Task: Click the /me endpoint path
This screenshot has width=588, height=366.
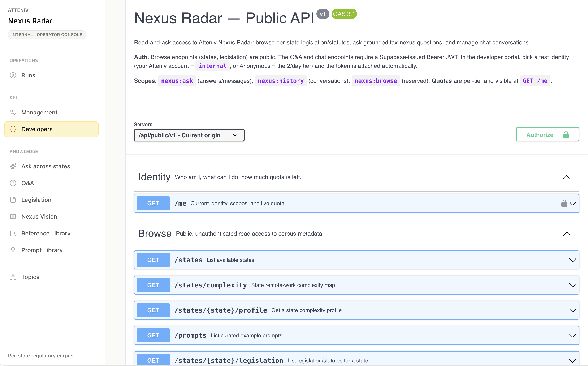Action: coord(180,203)
